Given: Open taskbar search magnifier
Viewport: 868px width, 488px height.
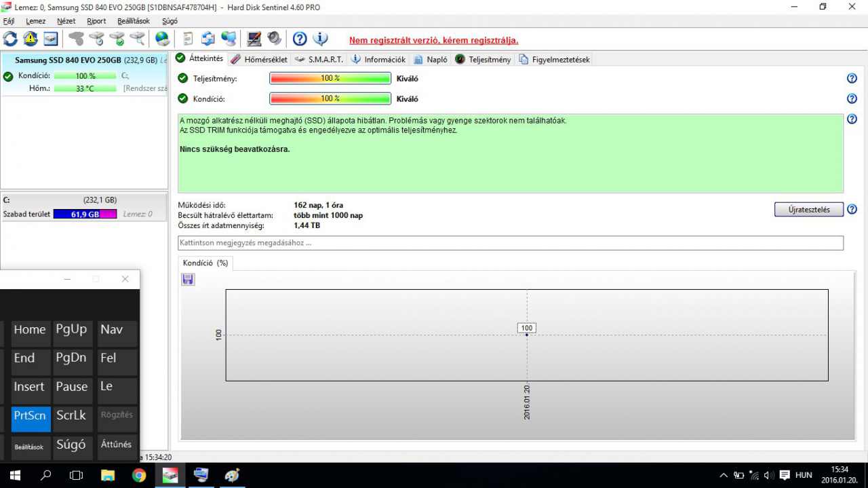Looking at the screenshot, I should click(x=46, y=475).
